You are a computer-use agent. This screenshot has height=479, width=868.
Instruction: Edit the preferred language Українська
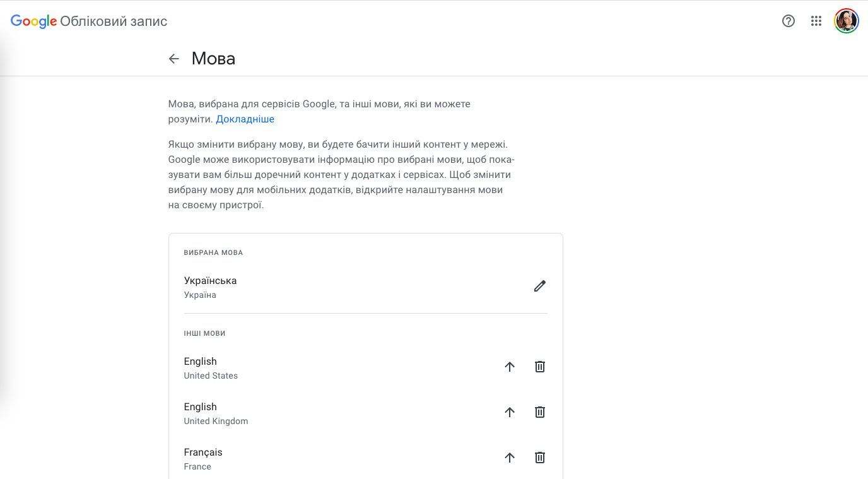(x=539, y=287)
